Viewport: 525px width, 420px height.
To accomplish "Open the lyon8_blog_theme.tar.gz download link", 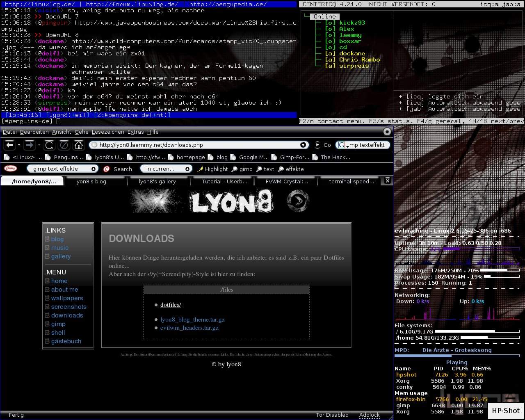I will pyautogui.click(x=192, y=320).
